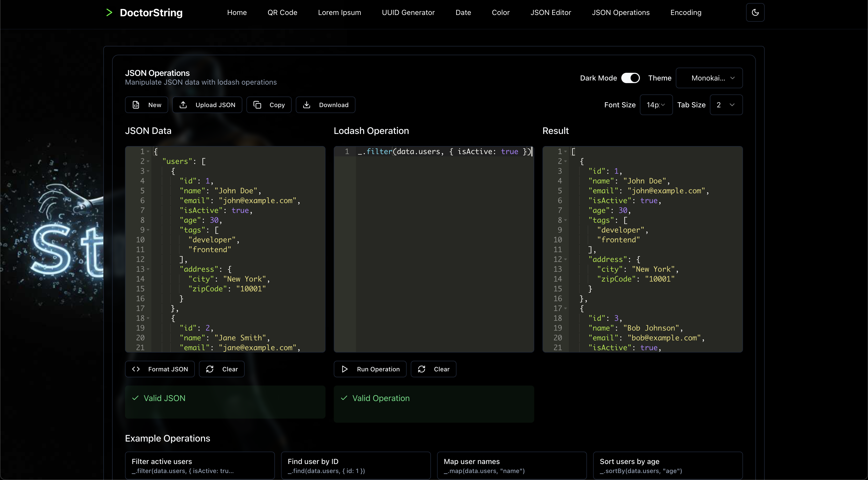Click the refresh icon beside Lodash Clear
Viewport: 868px width, 480px height.
pyautogui.click(x=422, y=369)
